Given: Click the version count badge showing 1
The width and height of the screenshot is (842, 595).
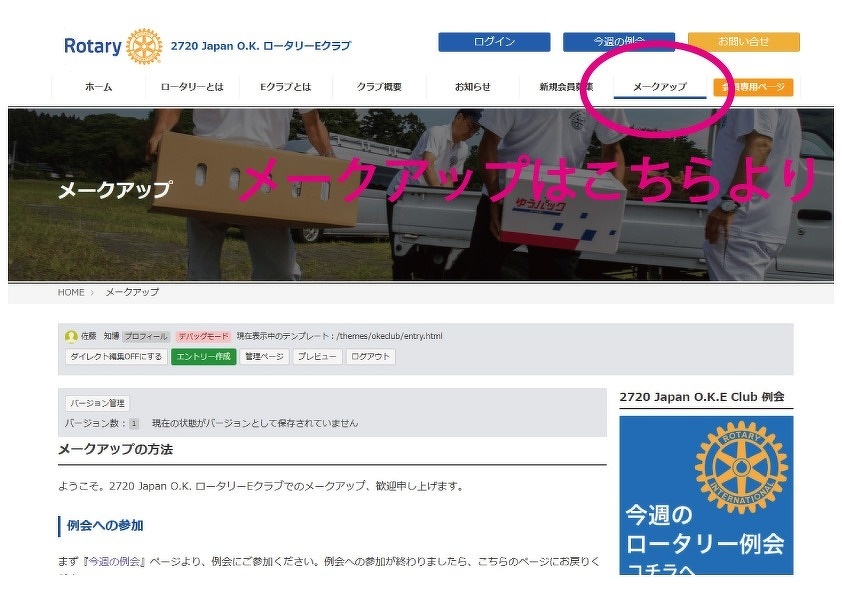Looking at the screenshot, I should point(134,423).
